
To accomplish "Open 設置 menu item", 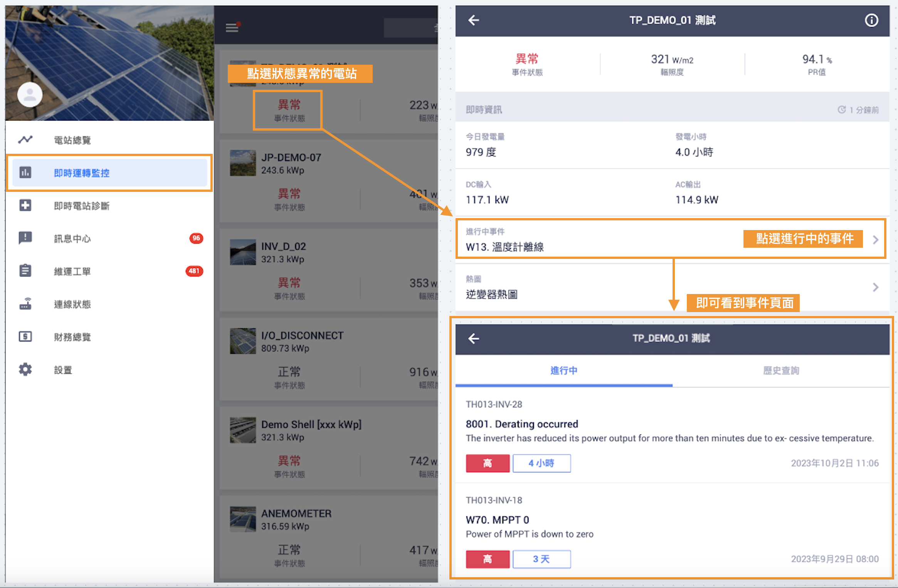I will (109, 370).
